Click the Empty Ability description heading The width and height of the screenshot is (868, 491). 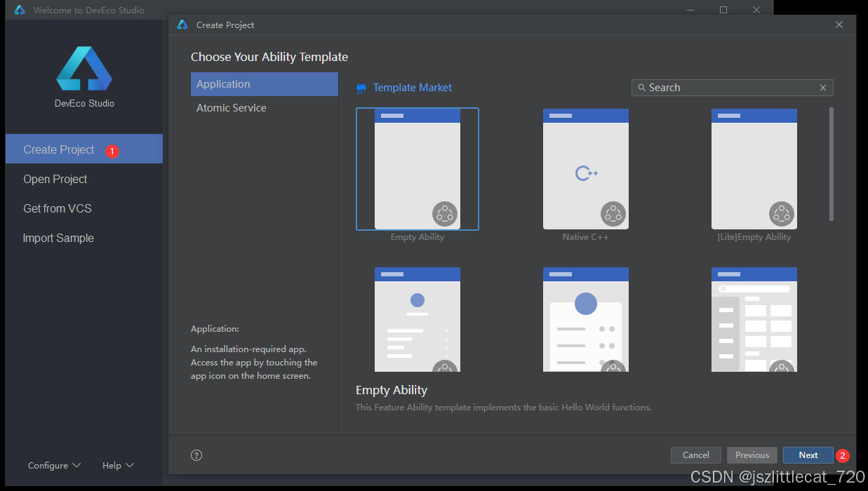[x=392, y=390]
